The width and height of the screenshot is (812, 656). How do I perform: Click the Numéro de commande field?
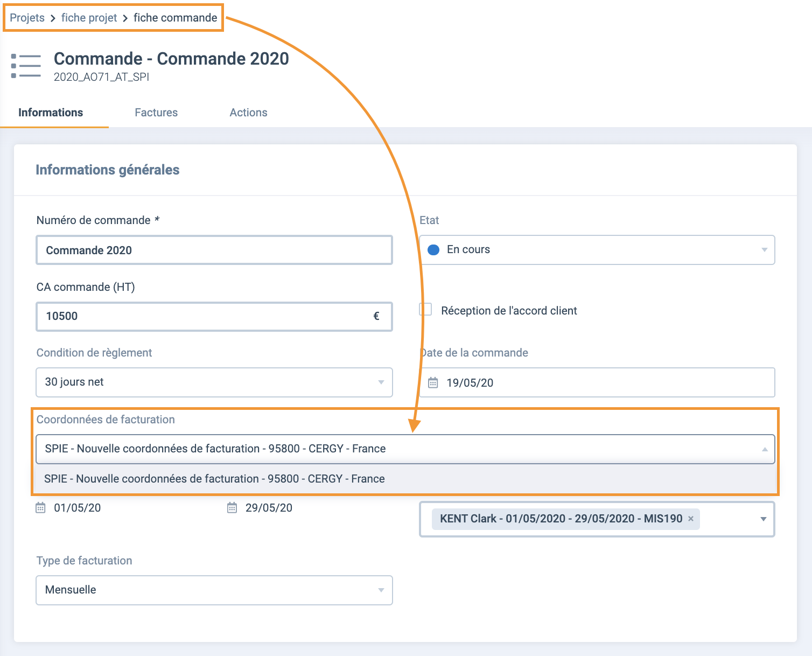tap(214, 250)
